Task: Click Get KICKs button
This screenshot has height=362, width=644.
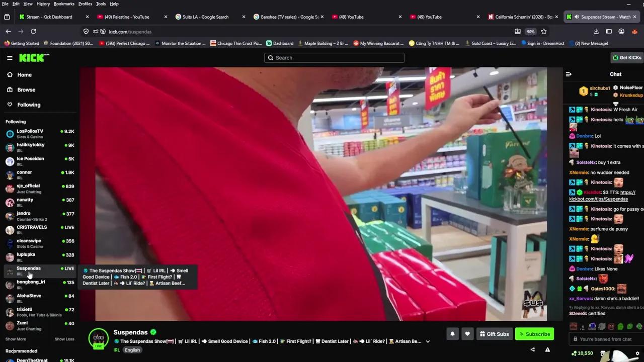Action: [x=627, y=58]
